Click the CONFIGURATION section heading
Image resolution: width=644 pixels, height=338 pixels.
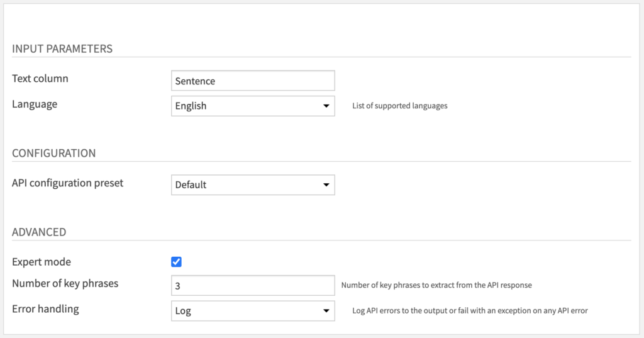pos(54,153)
